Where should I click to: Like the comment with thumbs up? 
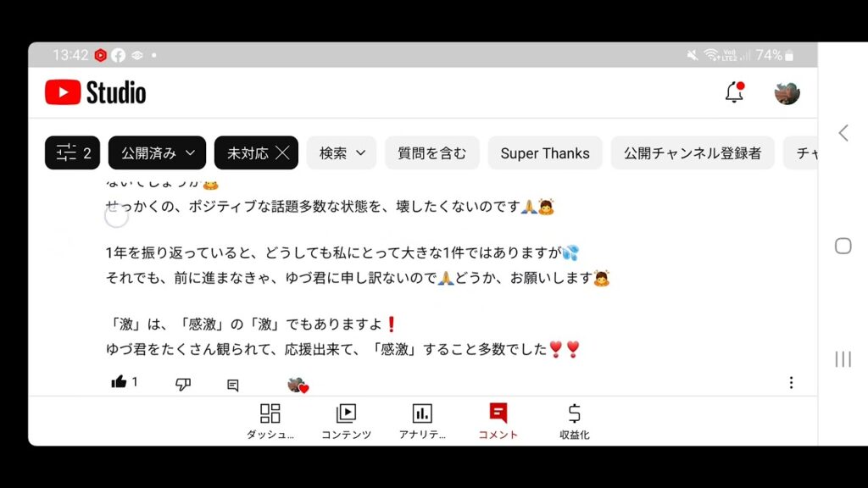119,382
